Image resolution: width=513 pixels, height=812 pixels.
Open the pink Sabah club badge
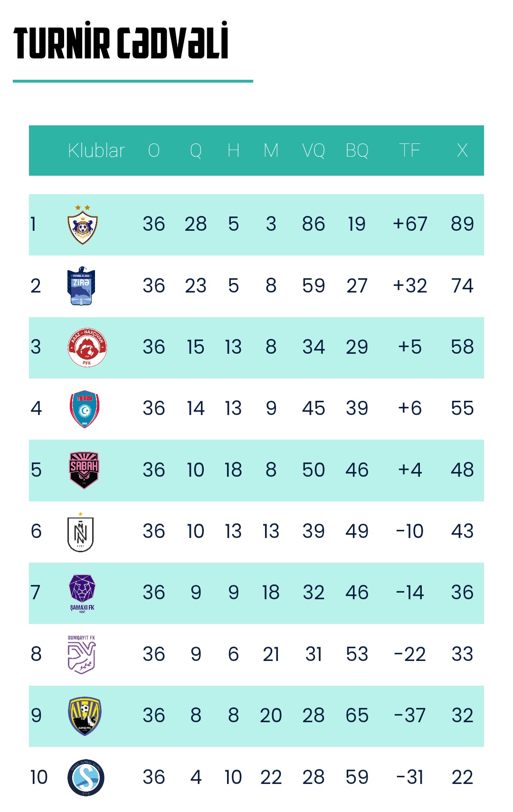tap(84, 470)
